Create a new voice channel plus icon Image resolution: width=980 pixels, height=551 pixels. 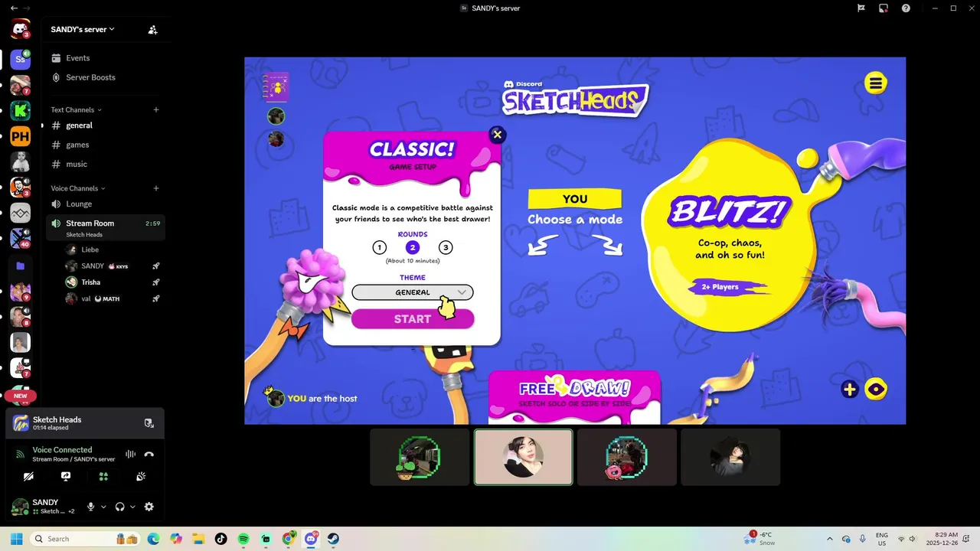(156, 188)
